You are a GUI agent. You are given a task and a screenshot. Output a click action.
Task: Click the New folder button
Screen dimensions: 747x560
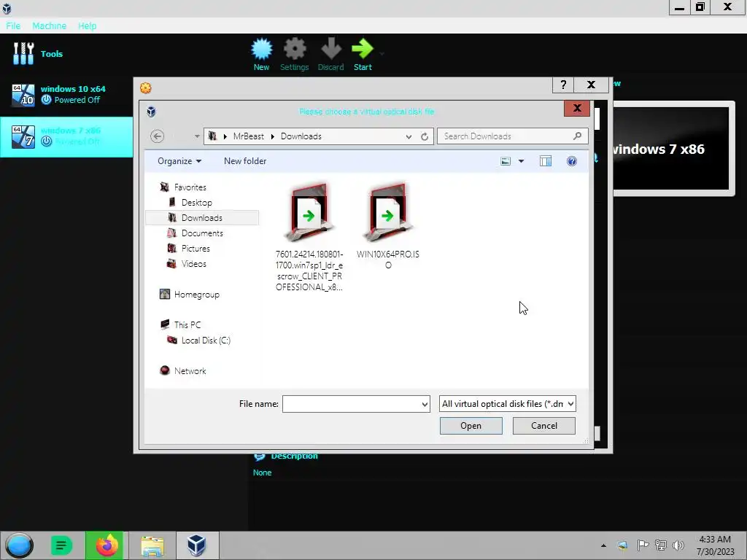point(245,161)
